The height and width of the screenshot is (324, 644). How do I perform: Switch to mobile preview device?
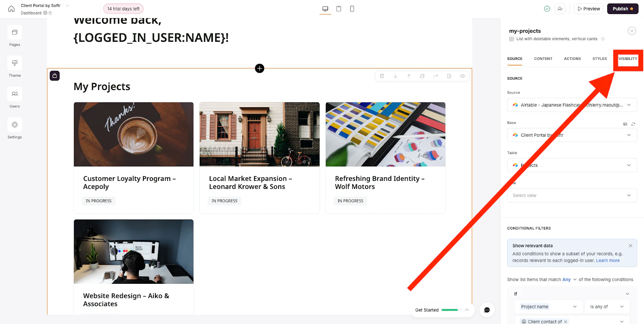(352, 9)
